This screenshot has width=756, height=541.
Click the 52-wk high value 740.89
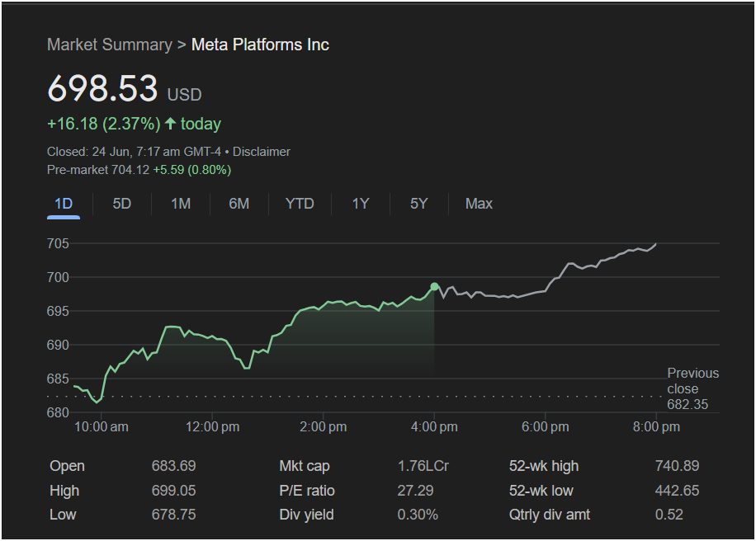(677, 466)
